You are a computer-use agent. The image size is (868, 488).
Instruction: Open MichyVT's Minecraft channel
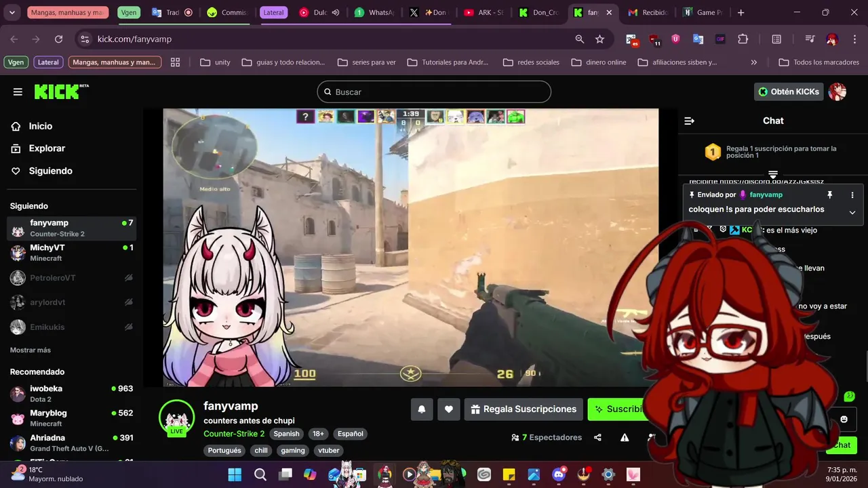point(71,253)
